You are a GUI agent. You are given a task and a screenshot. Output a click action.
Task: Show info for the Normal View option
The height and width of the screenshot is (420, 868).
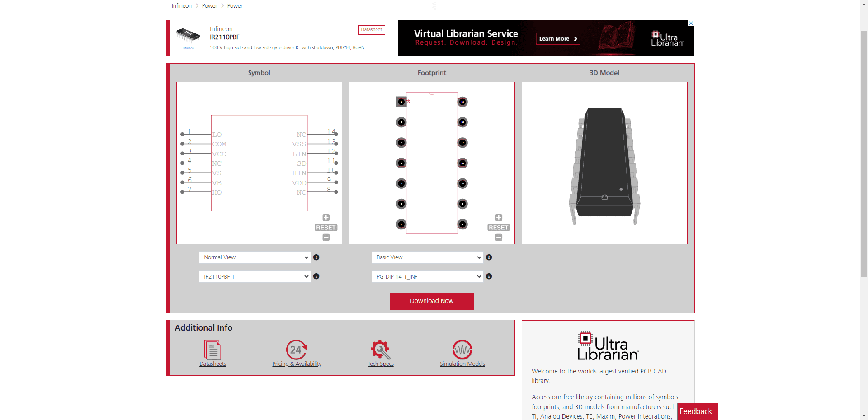[316, 257]
